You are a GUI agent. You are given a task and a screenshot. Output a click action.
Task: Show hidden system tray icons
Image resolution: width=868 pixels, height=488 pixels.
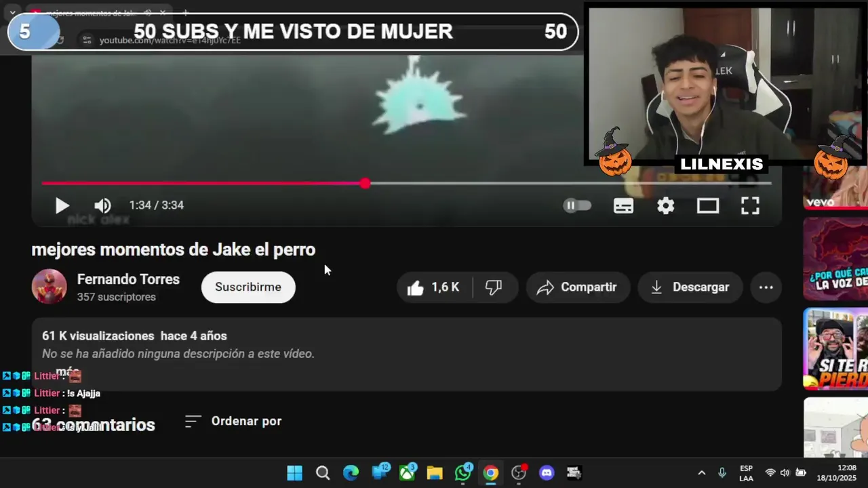[x=701, y=473]
